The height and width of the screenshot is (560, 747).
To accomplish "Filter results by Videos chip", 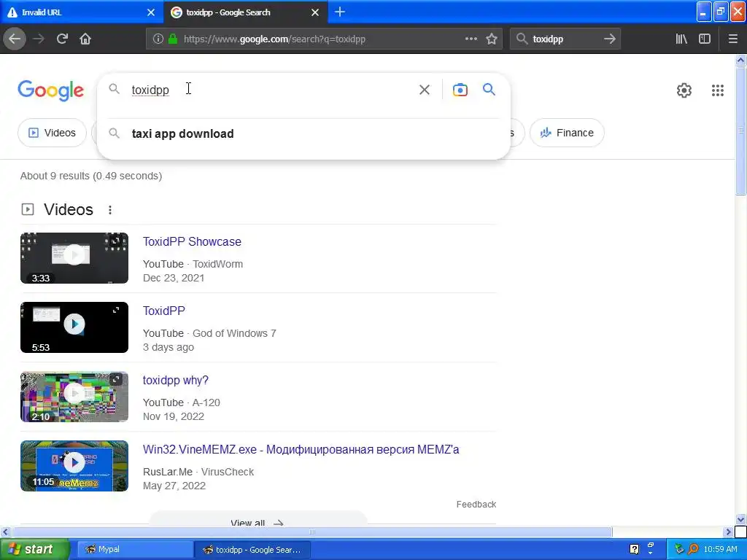I will coord(53,133).
